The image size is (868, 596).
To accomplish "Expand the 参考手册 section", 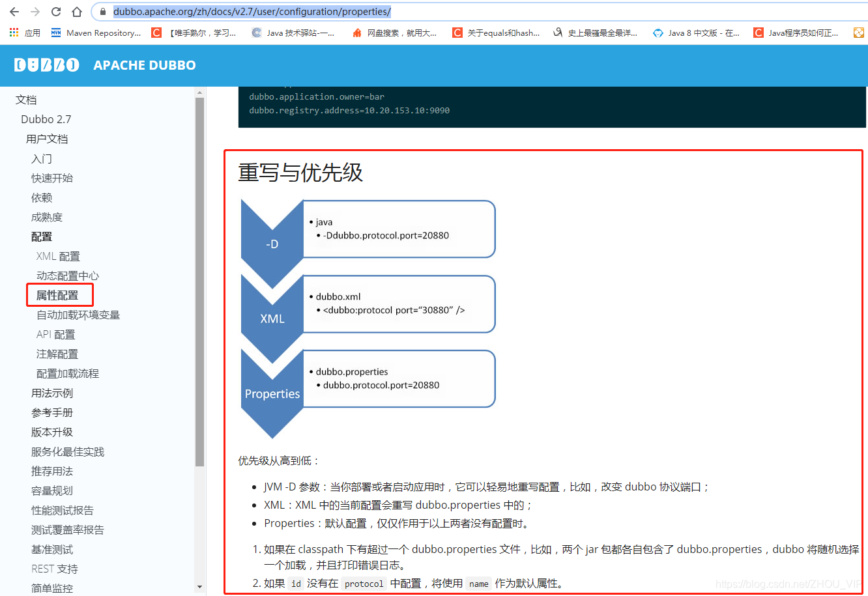I will coord(52,412).
